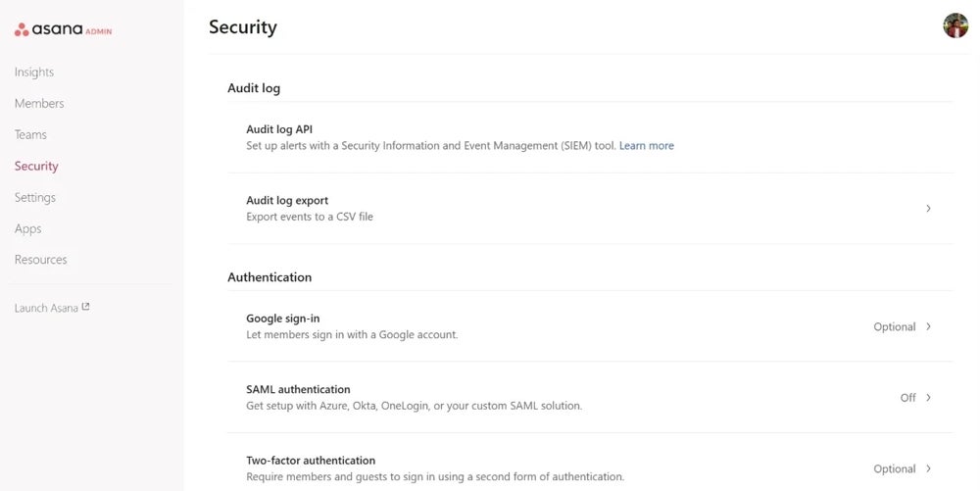
Task: Open the SAML authentication setting title
Action: click(x=298, y=389)
